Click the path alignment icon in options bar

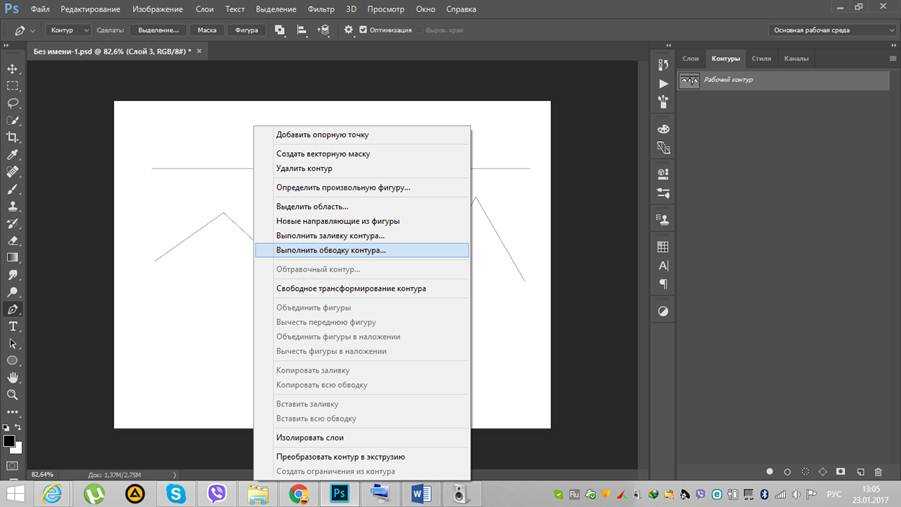click(301, 30)
